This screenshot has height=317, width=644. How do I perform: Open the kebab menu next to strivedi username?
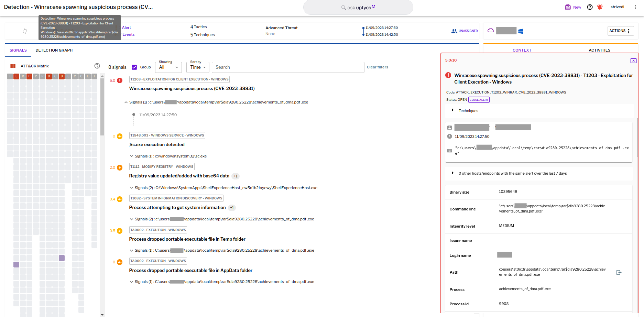(635, 7)
